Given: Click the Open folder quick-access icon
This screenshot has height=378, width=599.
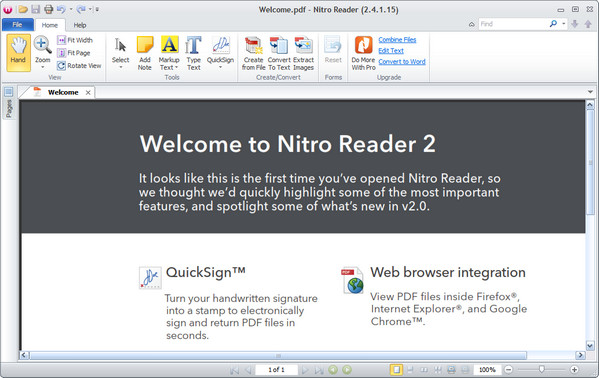Looking at the screenshot, I should coord(23,9).
